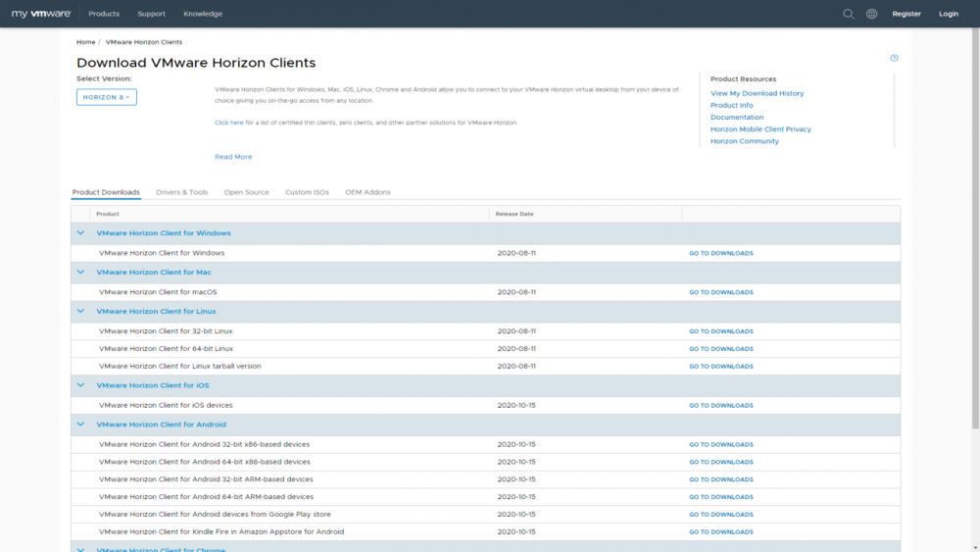980x552 pixels.
Task: Go to downloads for 64-bit Linux client
Action: coord(720,349)
